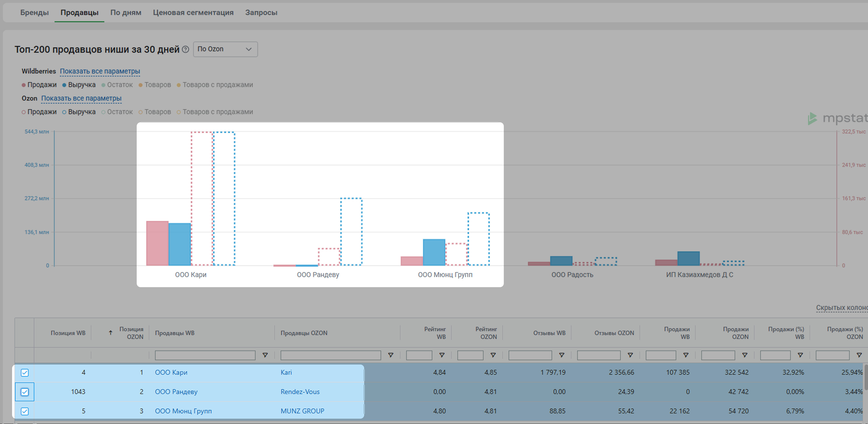Viewport: 868px width, 424px height.
Task: Click ИП Казиахмедов Д С blue bar
Action: (x=688, y=258)
